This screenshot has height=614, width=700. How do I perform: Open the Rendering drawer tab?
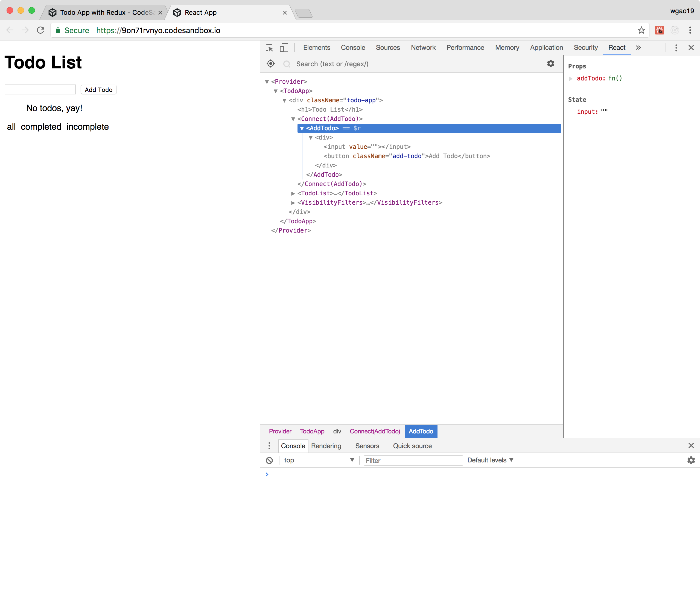[x=326, y=446]
